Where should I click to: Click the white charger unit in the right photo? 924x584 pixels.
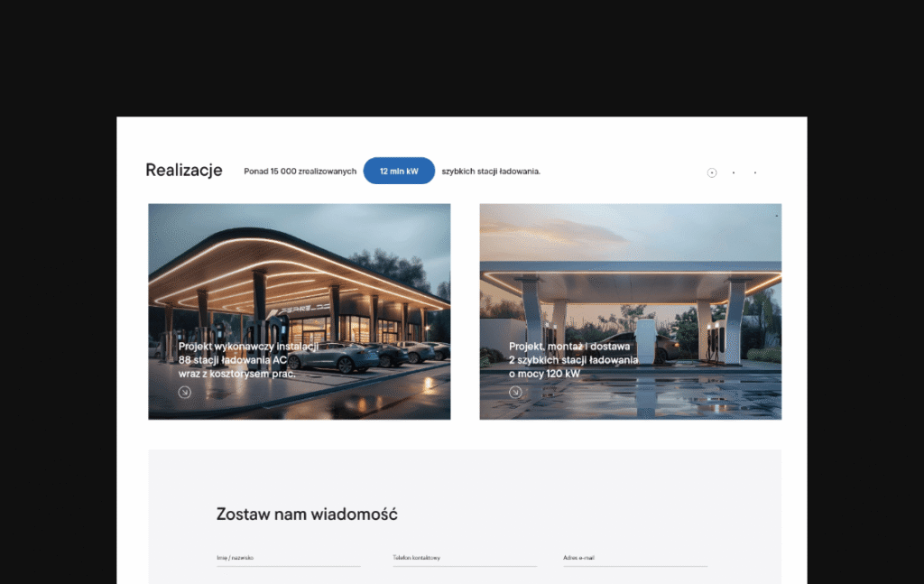click(x=646, y=341)
